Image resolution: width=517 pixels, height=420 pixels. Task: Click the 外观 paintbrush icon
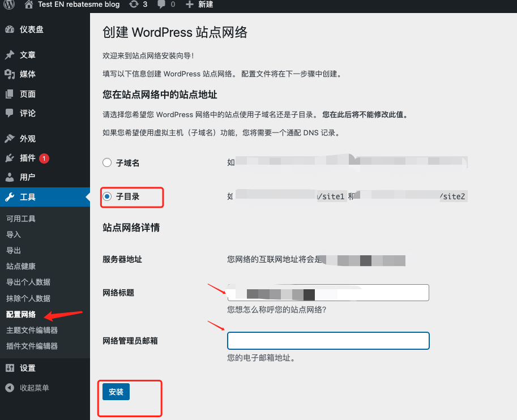(10, 139)
